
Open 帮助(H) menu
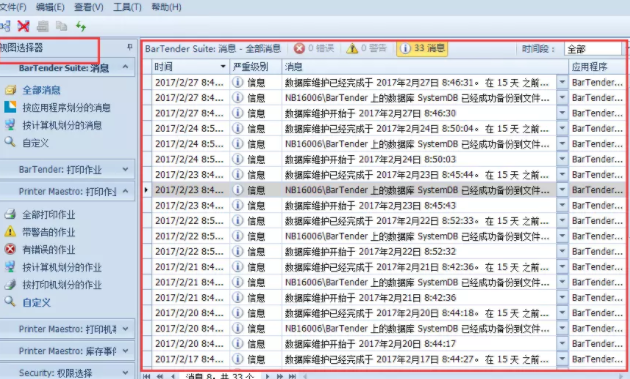pyautogui.click(x=166, y=7)
